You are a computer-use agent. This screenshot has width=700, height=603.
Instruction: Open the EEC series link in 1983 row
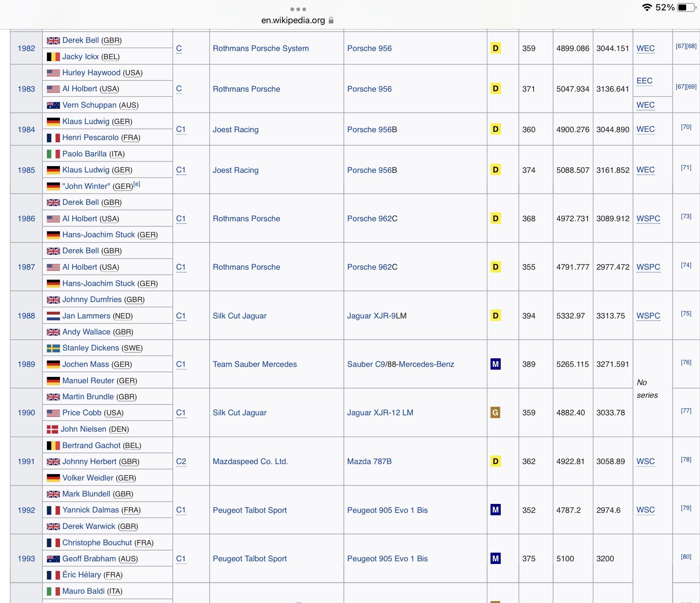point(645,81)
